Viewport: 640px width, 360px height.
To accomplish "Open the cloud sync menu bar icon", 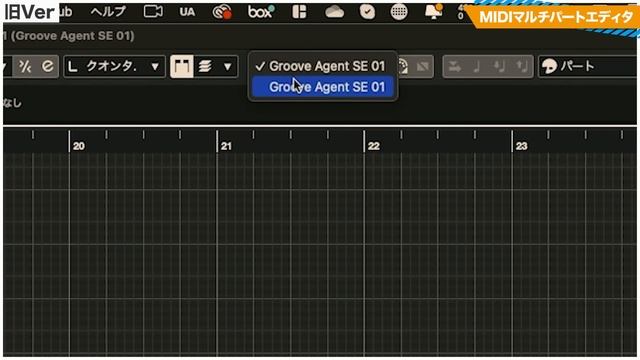I will pyautogui.click(x=334, y=12).
